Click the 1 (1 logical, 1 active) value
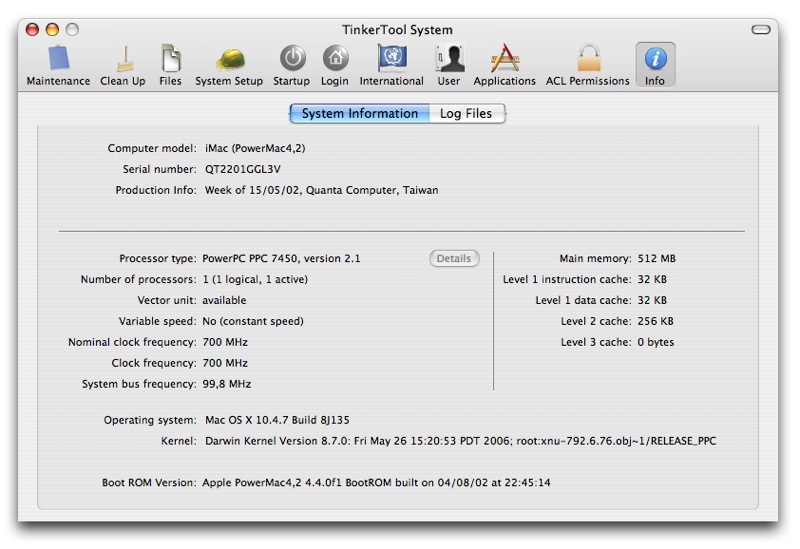The height and width of the screenshot is (549, 800). (x=255, y=280)
